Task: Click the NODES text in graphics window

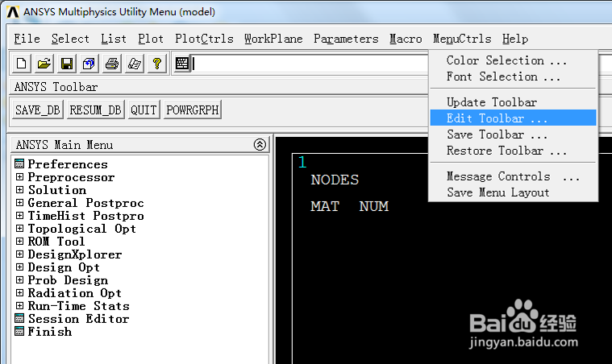Action: (x=335, y=180)
